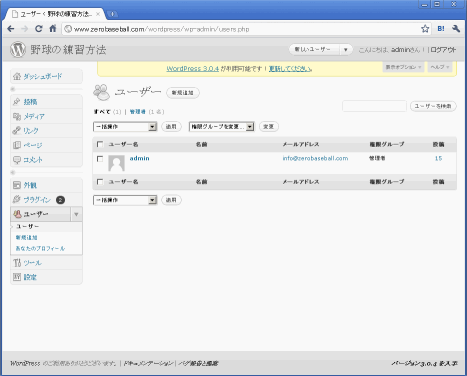
Task: Open the WordPress 3.0.4 update link
Action: [193, 69]
